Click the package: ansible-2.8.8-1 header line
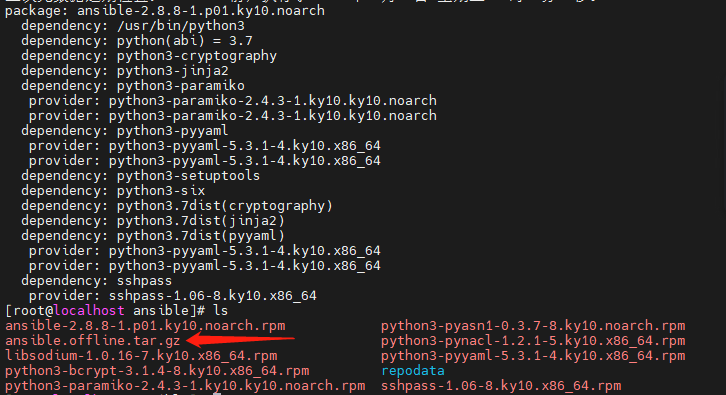 click(165, 11)
